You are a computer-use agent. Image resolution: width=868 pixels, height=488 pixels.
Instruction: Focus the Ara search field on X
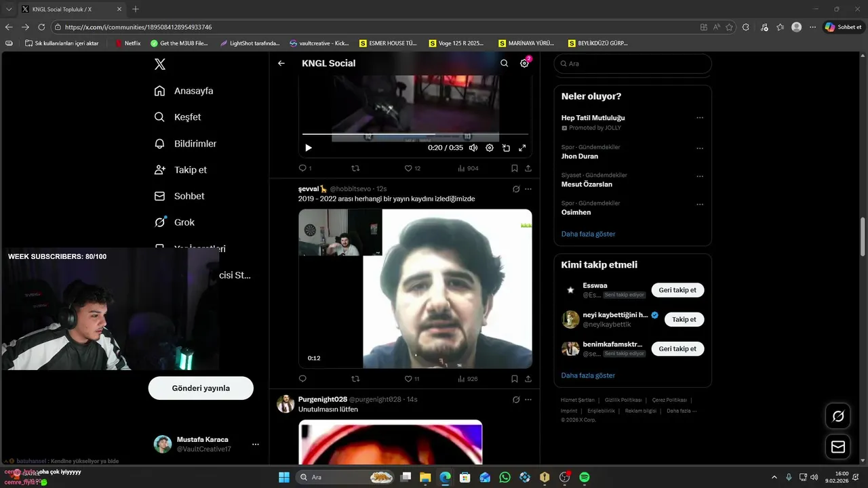tap(633, 64)
